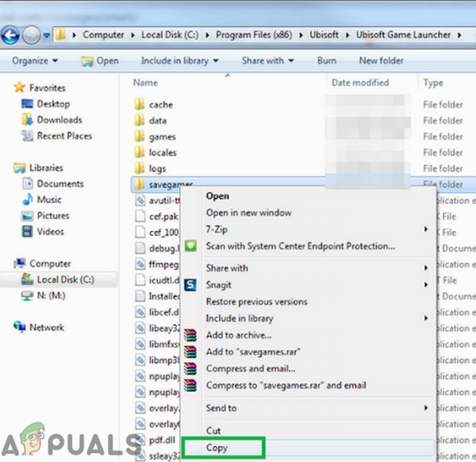
Task: Click the Favorites star icon
Action: pos(19,87)
